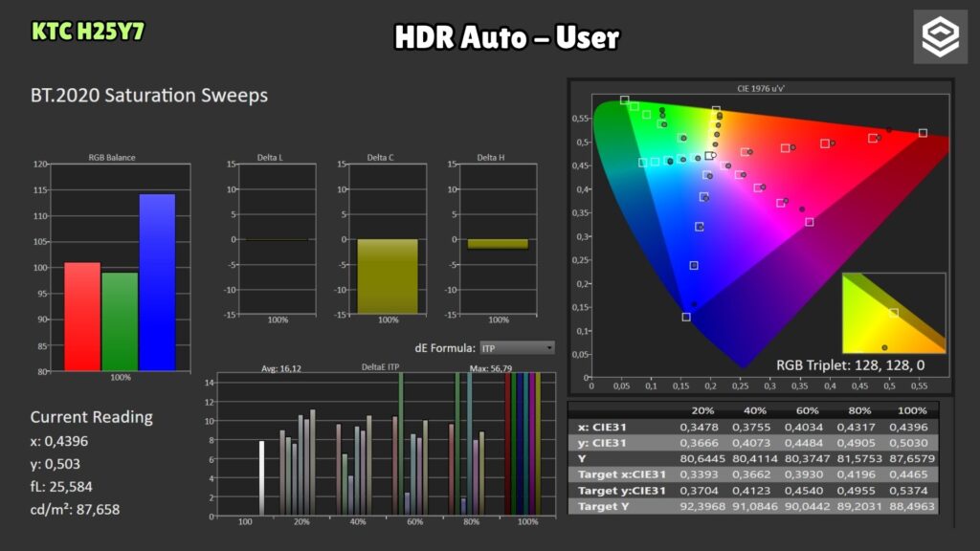Select the 40% column header in table
This screenshot has height=551, width=980.
pos(755,410)
